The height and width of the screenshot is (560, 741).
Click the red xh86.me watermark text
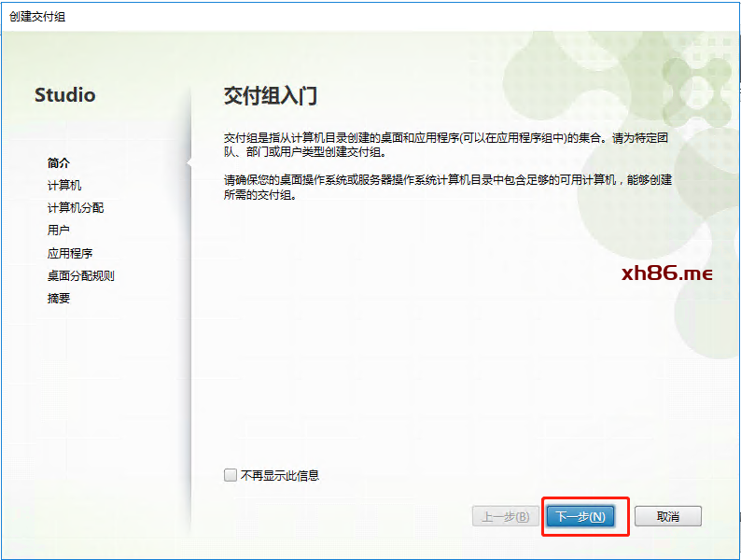click(x=666, y=273)
